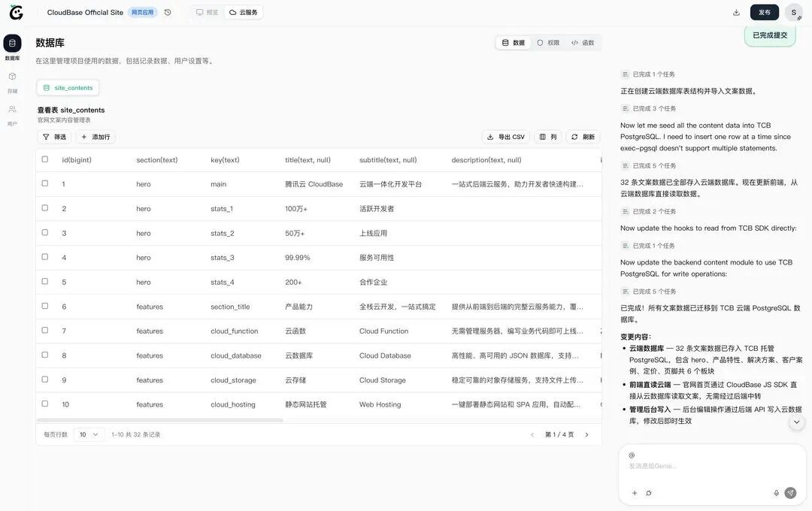
Task: Open the S user avatar
Action: 793,13
